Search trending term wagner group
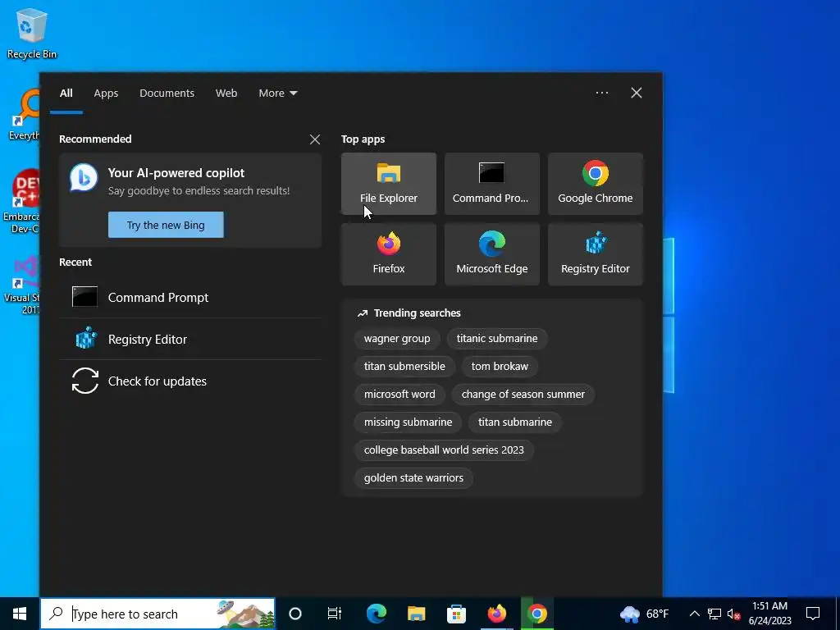The height and width of the screenshot is (630, 840). point(397,339)
